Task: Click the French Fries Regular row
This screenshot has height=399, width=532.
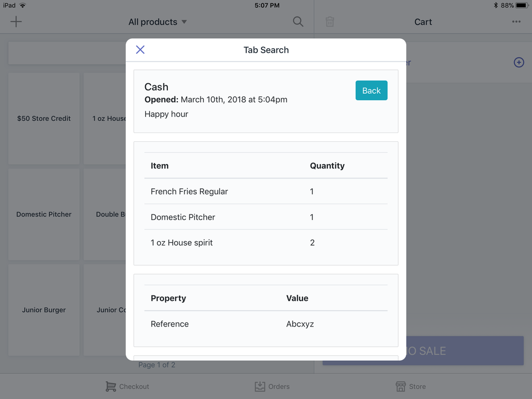Action: (266, 191)
